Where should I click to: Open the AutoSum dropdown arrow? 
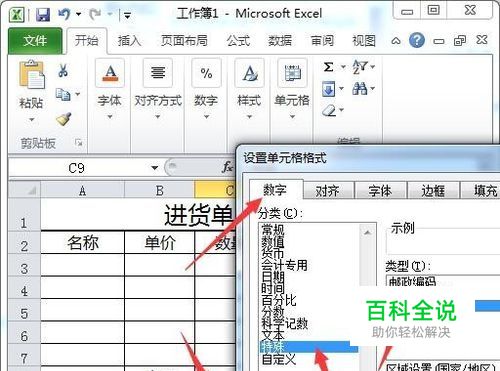[x=343, y=67]
